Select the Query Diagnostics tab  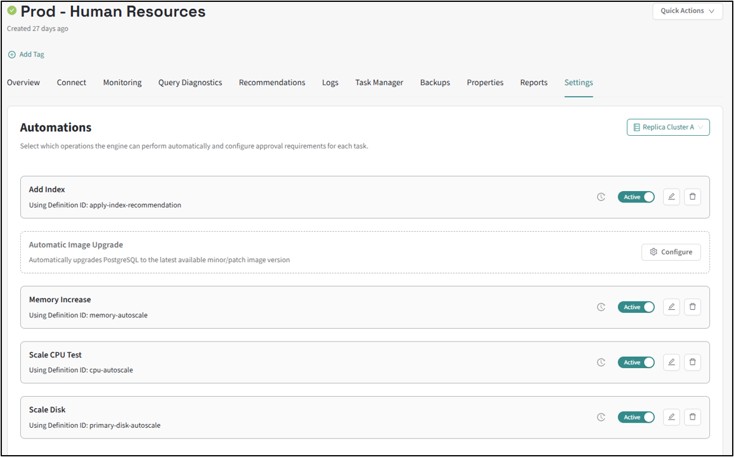click(190, 82)
